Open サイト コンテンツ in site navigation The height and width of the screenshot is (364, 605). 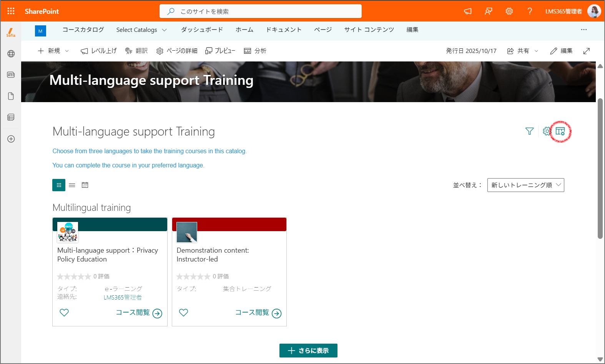click(369, 30)
